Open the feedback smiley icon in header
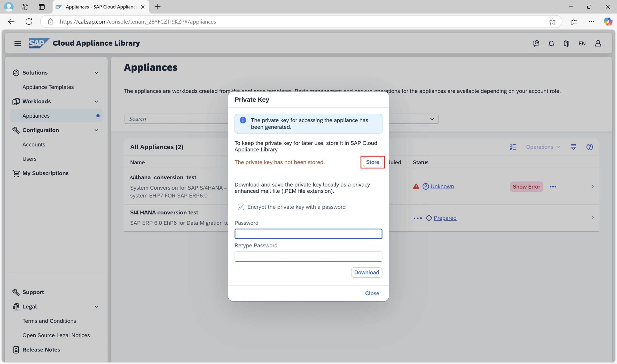 [536, 43]
